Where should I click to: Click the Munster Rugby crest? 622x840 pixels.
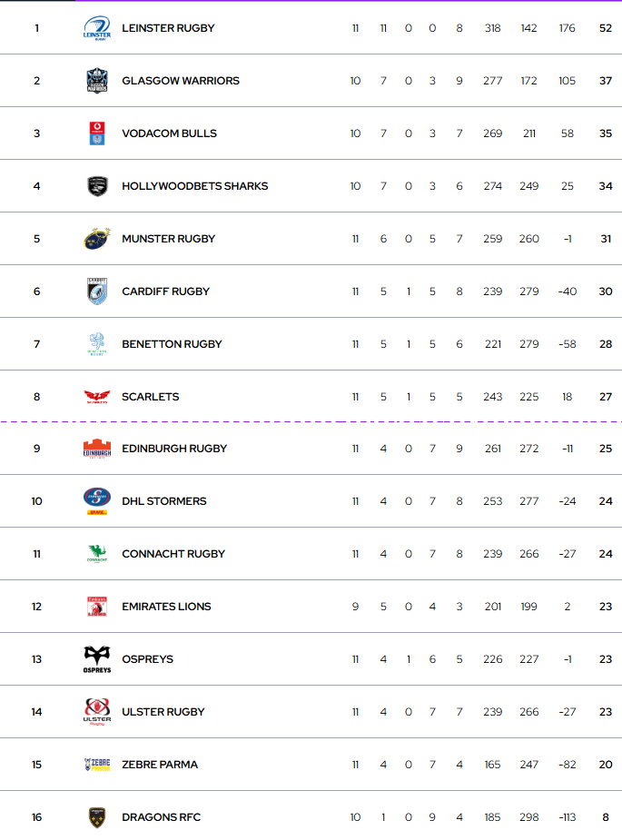(x=97, y=239)
